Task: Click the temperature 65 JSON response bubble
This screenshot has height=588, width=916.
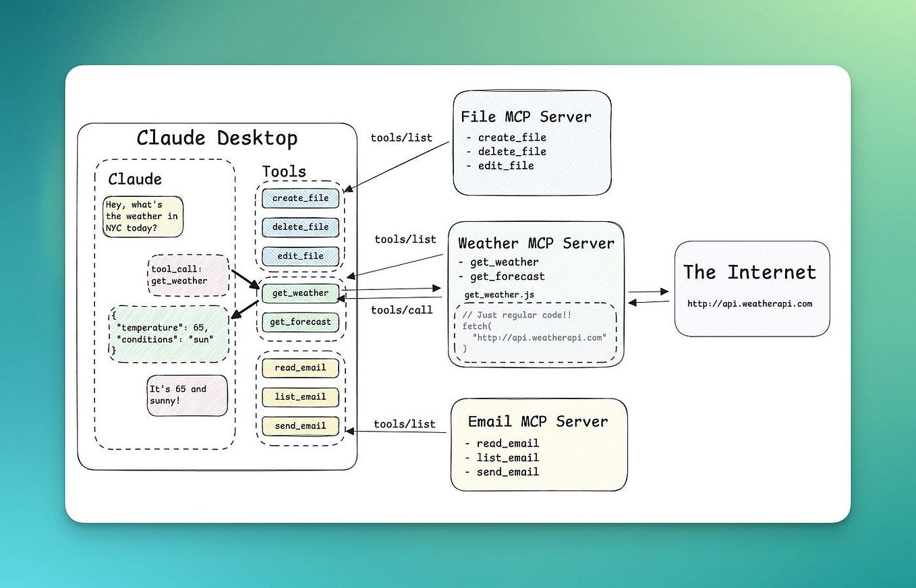Action: (167, 334)
